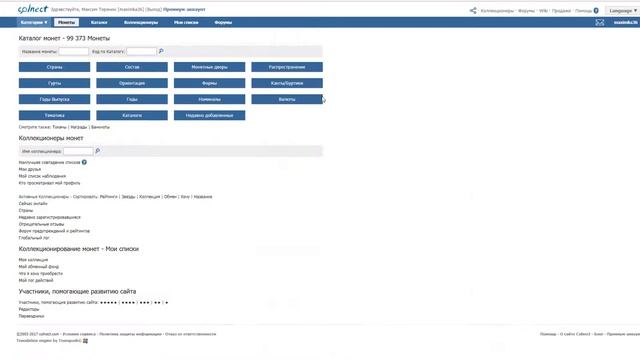The width and height of the screenshot is (640, 360).
Task: Open the Продажи link in the header
Action: click(x=561, y=11)
